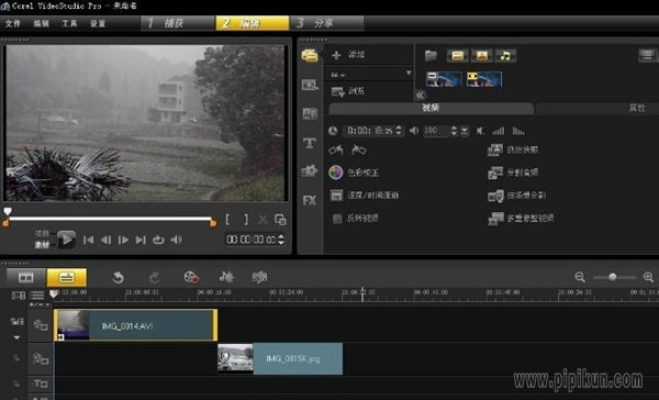Collapse the library navigation panel with double-chevron

point(421,94)
